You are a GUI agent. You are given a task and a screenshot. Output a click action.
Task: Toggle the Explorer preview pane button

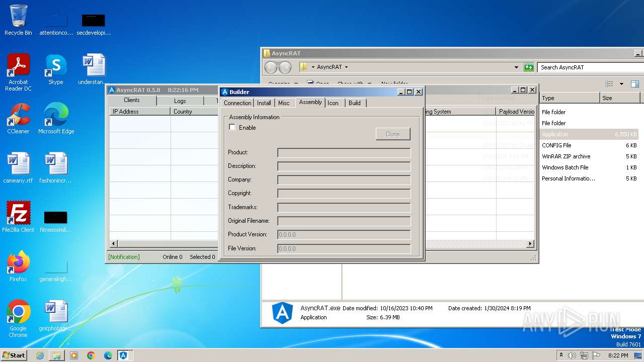(635, 84)
